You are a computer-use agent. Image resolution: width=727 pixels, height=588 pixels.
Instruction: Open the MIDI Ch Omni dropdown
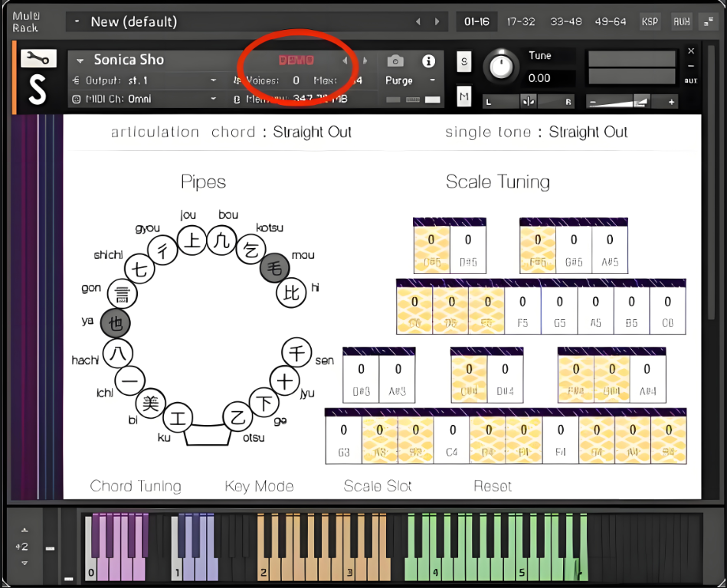point(214,100)
